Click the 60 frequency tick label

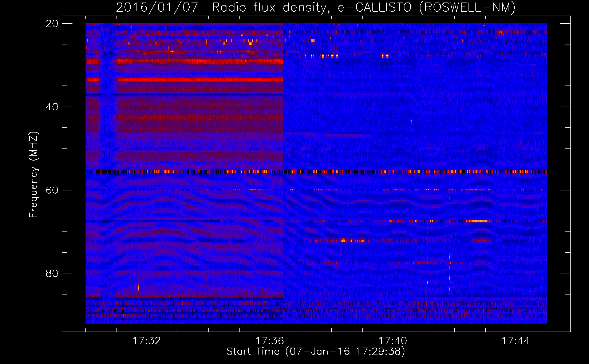(x=52, y=190)
